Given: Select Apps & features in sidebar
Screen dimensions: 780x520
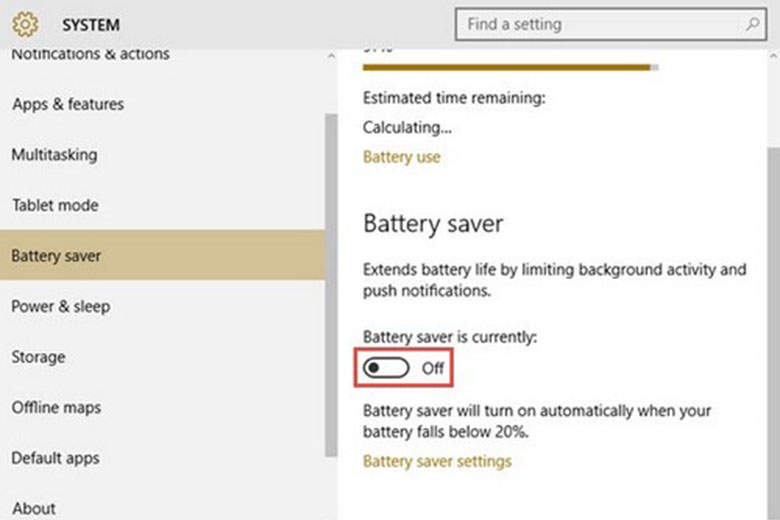Looking at the screenshot, I should pyautogui.click(x=68, y=104).
